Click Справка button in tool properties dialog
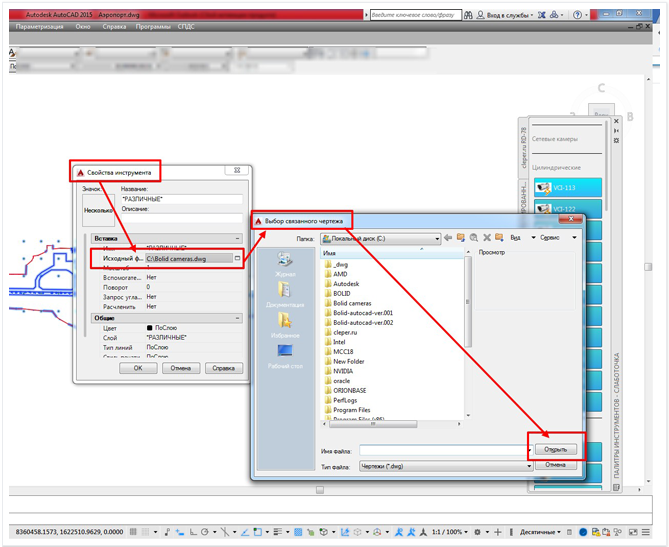 click(224, 368)
